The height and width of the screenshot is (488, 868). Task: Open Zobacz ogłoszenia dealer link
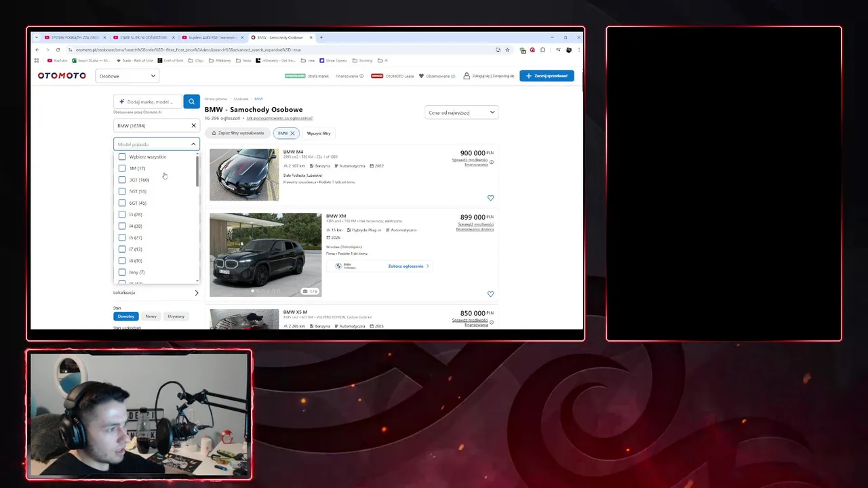[x=408, y=266]
